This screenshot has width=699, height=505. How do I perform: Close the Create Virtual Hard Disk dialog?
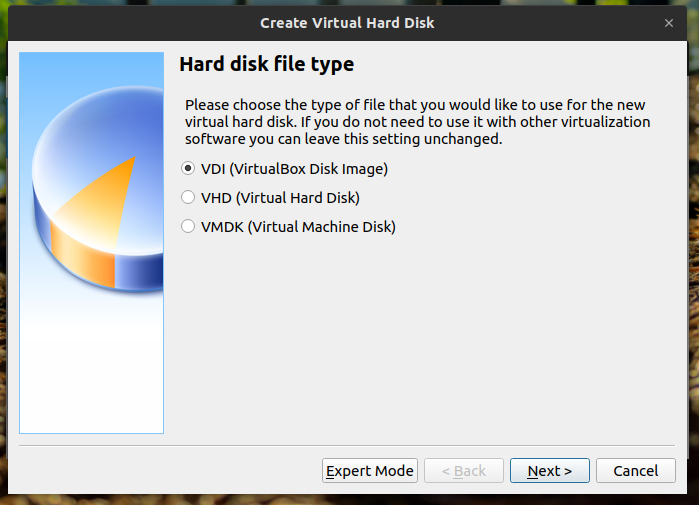(x=669, y=22)
